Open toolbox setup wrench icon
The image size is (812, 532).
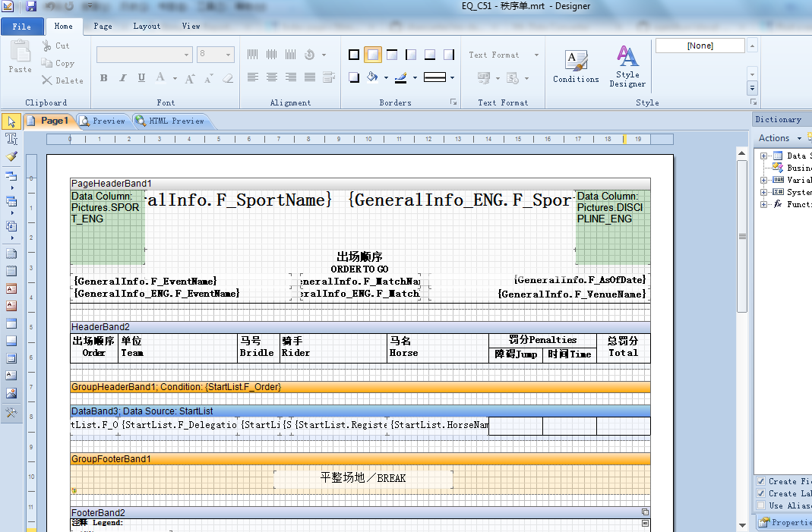click(11, 413)
